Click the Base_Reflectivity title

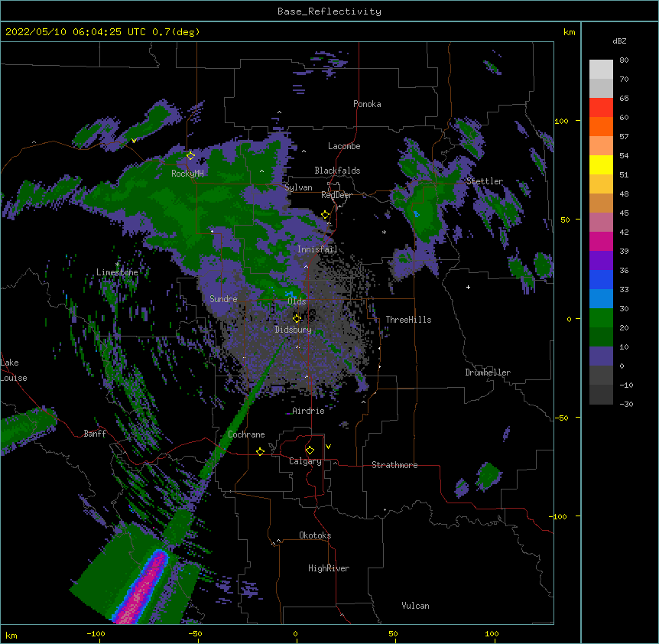[x=329, y=11]
